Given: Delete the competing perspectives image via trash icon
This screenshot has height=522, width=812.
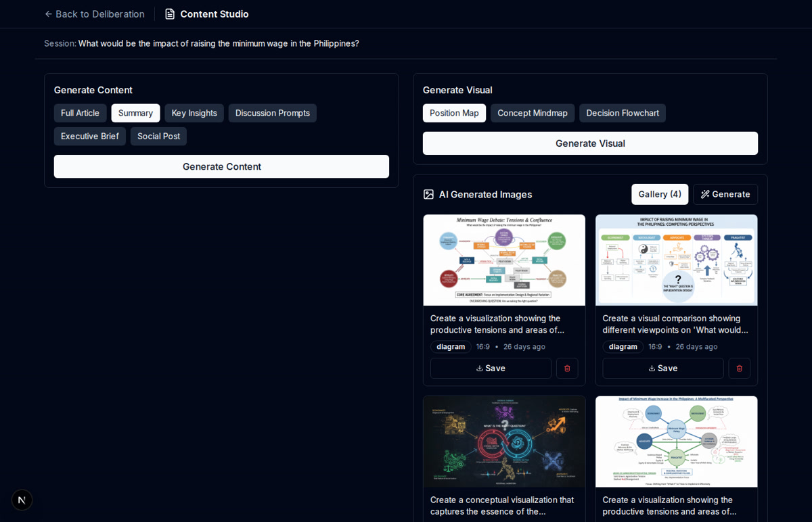Looking at the screenshot, I should point(739,368).
